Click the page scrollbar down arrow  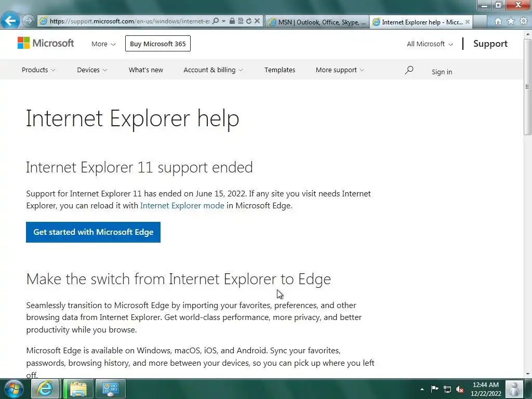(x=528, y=374)
